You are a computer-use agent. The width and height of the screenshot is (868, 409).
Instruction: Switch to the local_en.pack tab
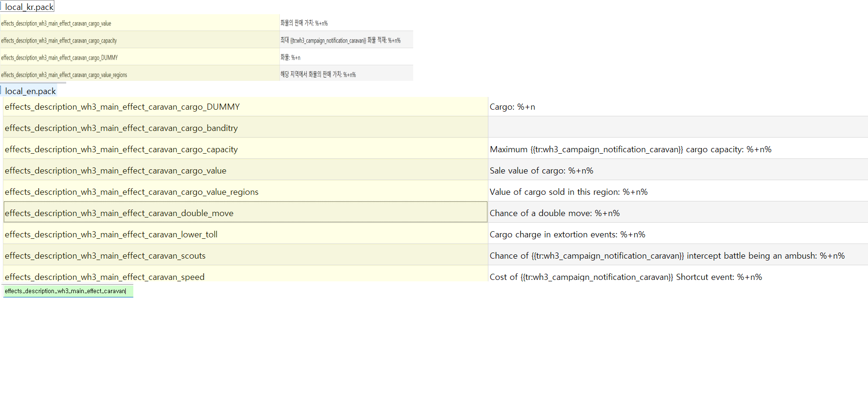30,91
